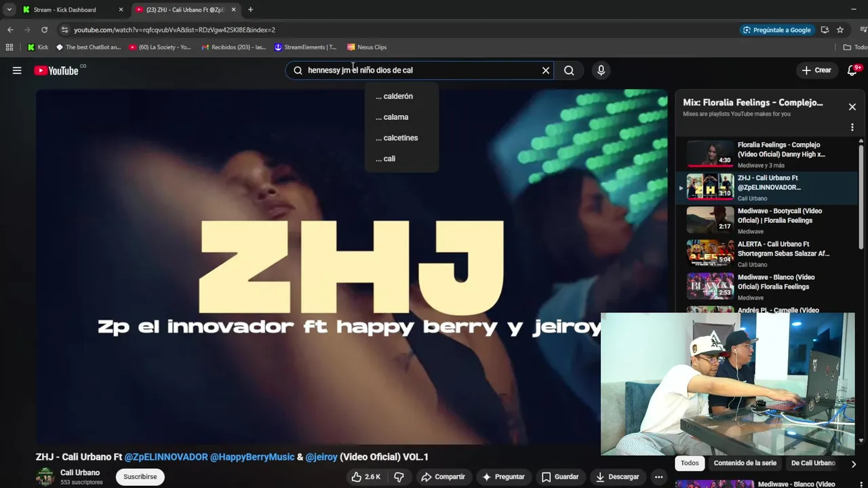Play ALERTA - Cali Urbano from the playlist
This screenshot has height=488, width=868.
pos(766,254)
